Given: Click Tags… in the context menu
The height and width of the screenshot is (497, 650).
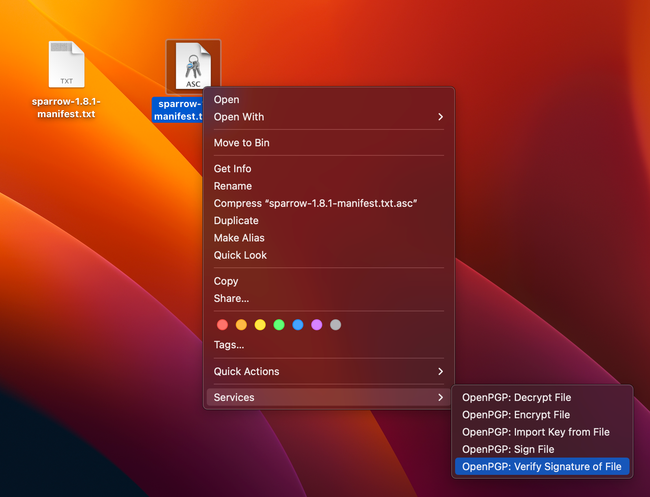Looking at the screenshot, I should [x=229, y=345].
